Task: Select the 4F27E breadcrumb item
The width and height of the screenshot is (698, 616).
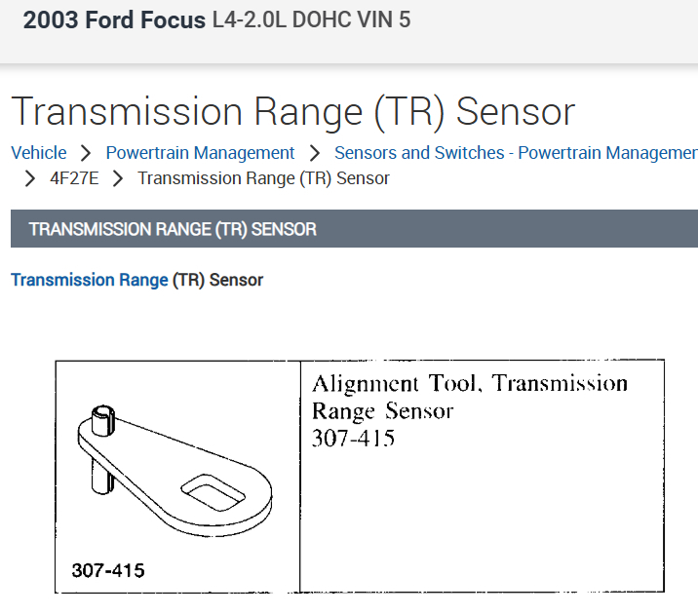Action: click(74, 178)
